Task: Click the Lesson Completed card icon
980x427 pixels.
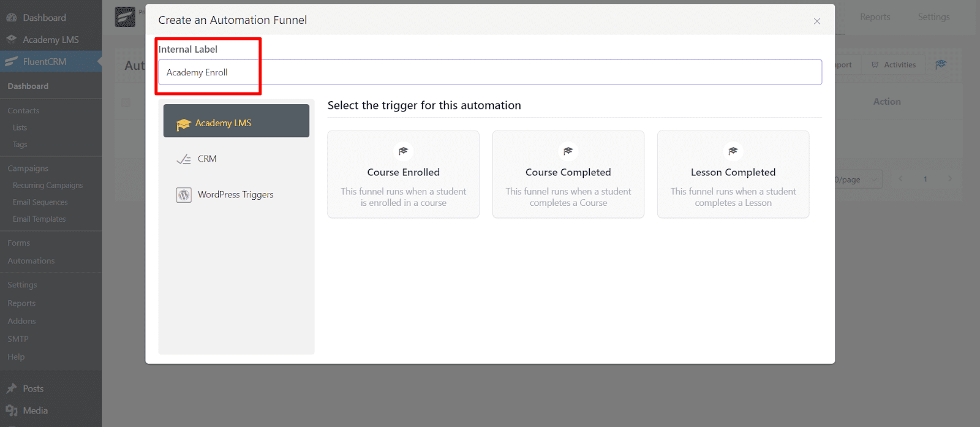Action: (x=733, y=151)
